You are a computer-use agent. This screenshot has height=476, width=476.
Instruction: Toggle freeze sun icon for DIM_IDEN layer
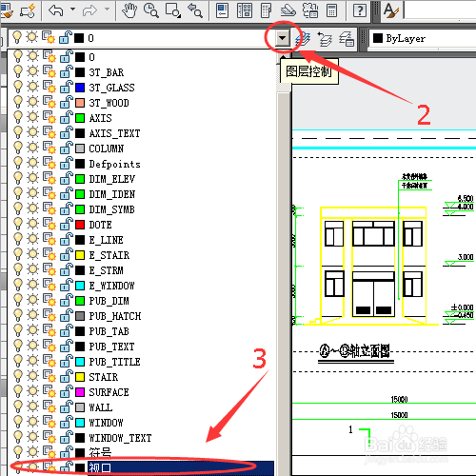pyautogui.click(x=32, y=193)
